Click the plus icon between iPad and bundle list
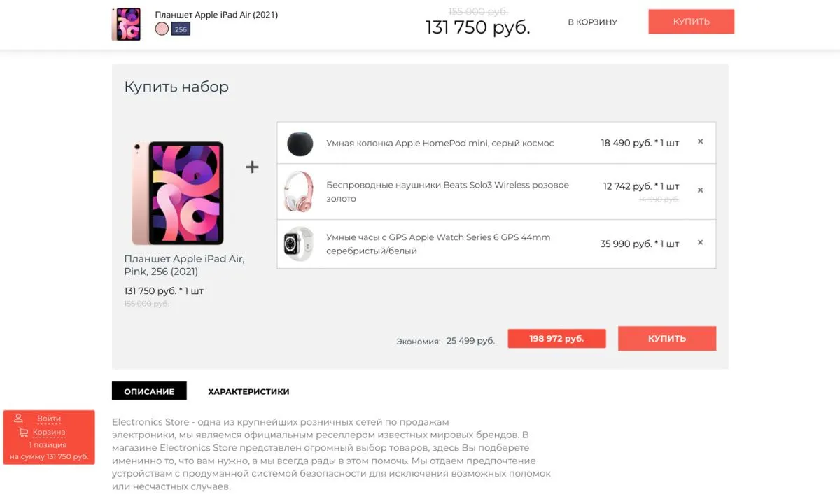The image size is (840, 504). click(252, 167)
